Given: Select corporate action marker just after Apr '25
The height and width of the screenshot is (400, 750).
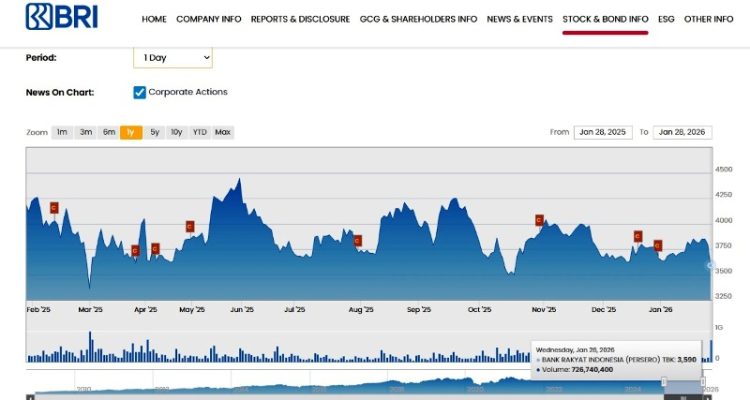Looking at the screenshot, I should click(155, 248).
